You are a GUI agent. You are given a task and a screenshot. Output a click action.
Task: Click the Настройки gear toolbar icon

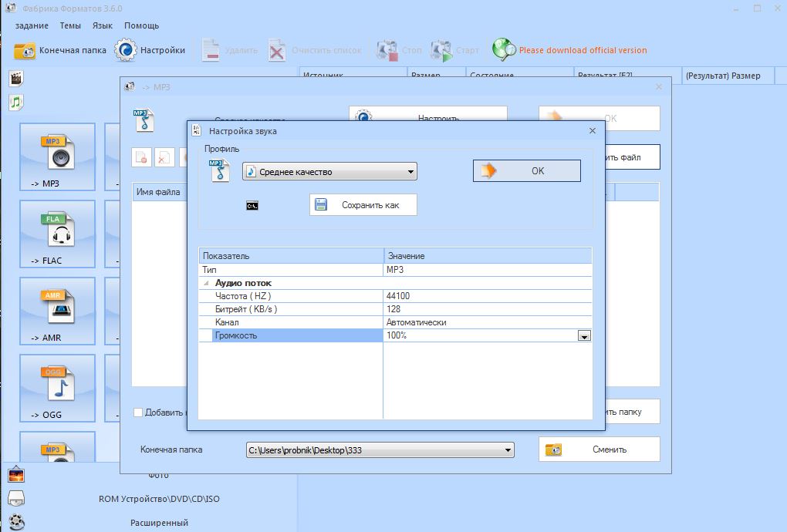pos(125,50)
